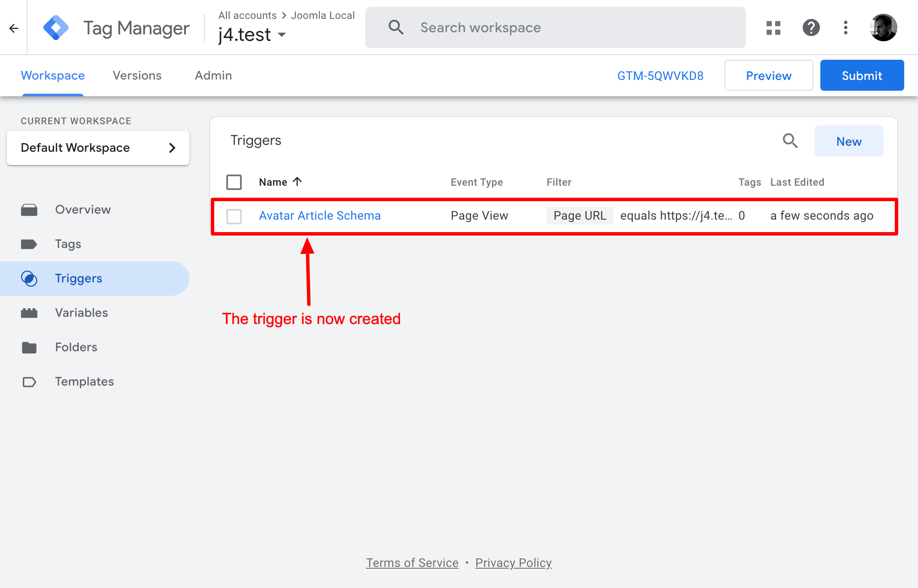Click the Submit button
The image size is (918, 588).
click(x=861, y=75)
